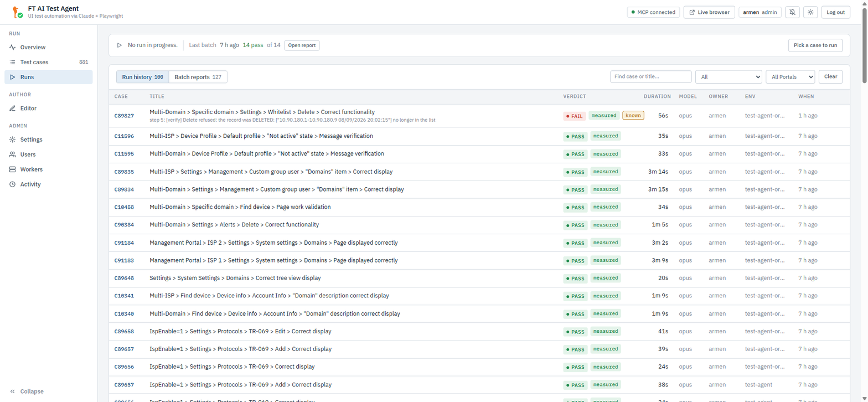Click Pick a case to run
Screen dimensions: 868x402
point(815,45)
